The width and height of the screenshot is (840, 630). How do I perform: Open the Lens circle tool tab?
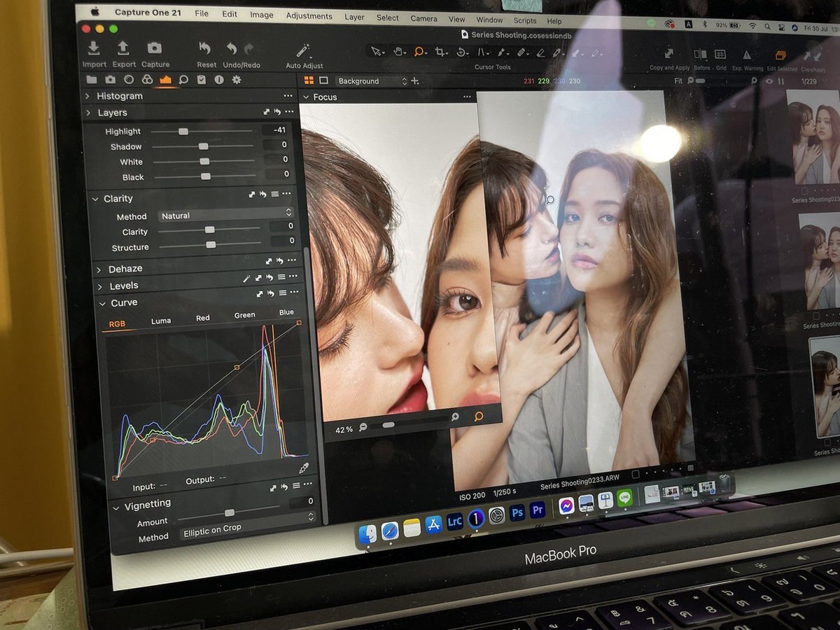click(x=128, y=80)
